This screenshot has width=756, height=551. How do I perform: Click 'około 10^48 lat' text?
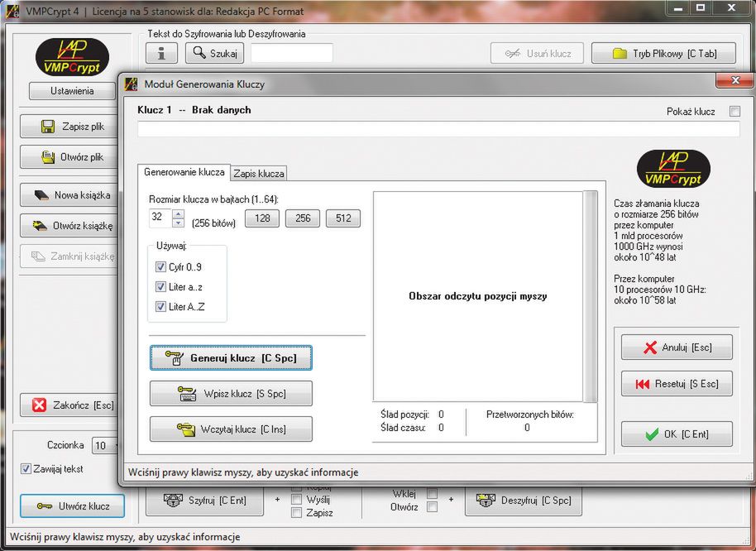click(644, 257)
